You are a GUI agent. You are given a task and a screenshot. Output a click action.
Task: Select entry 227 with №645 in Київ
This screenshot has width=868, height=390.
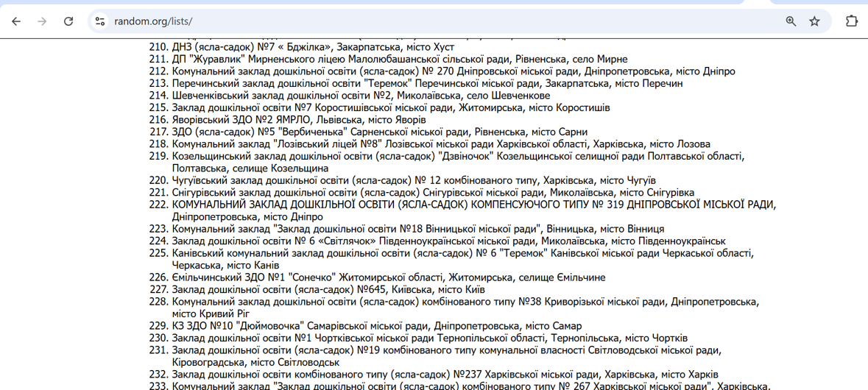coord(328,289)
